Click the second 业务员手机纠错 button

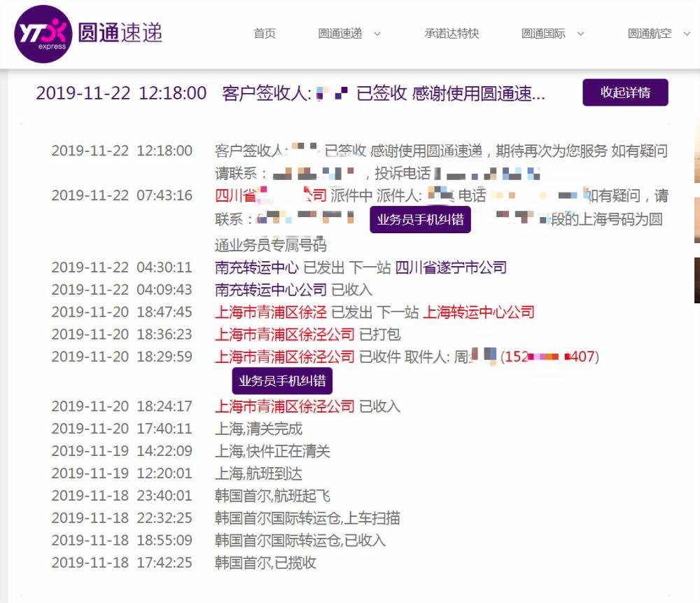(283, 380)
